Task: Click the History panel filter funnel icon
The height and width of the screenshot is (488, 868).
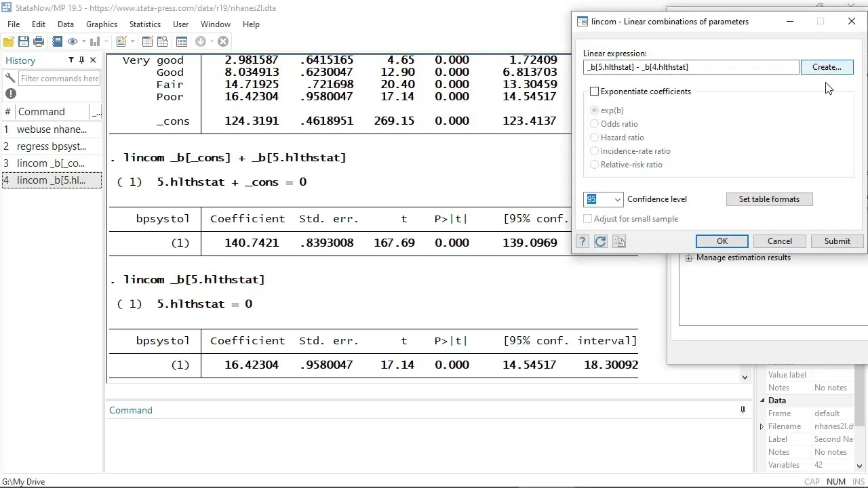Action: coord(71,60)
